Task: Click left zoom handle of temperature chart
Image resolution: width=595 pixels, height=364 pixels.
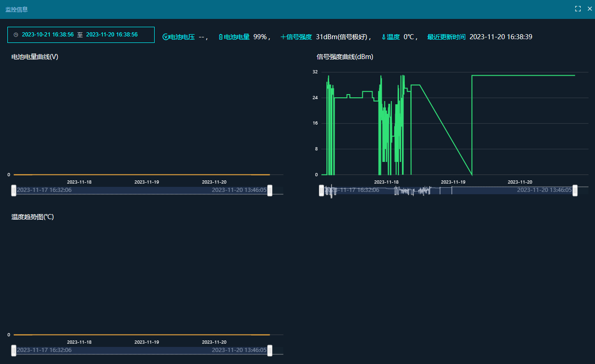Action: pos(14,351)
